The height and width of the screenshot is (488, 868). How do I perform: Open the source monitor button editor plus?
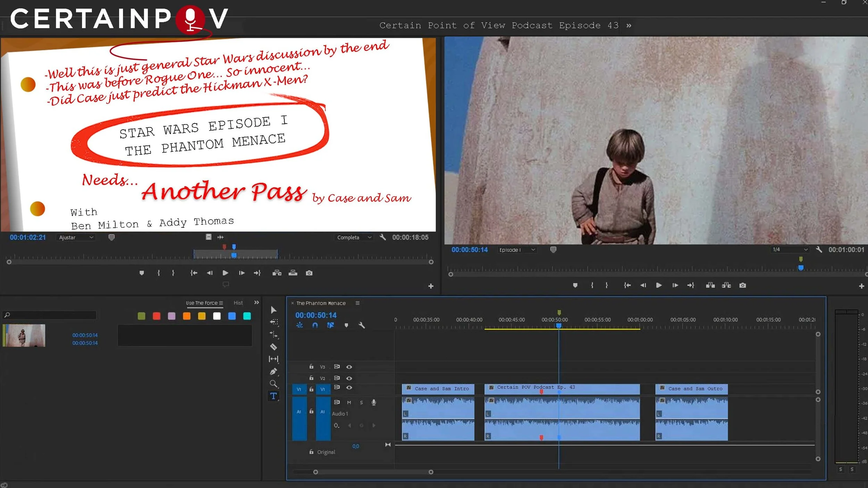click(x=431, y=286)
